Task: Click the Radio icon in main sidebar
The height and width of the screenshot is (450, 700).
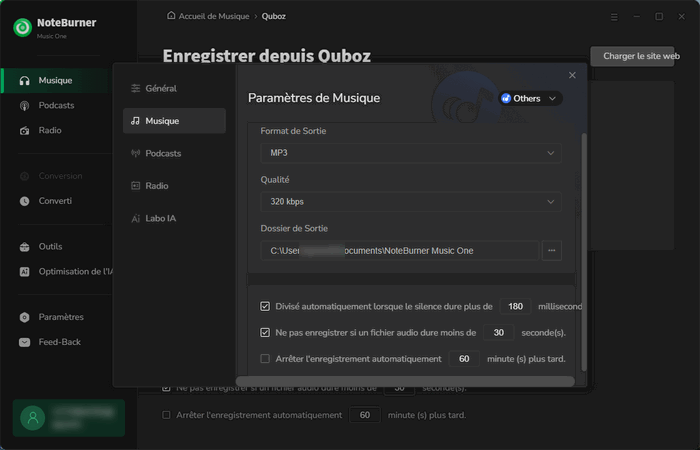Action: pyautogui.click(x=25, y=131)
